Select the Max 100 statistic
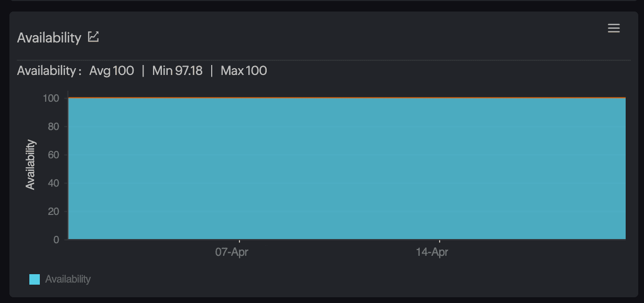The height and width of the screenshot is (303, 644). tap(244, 71)
